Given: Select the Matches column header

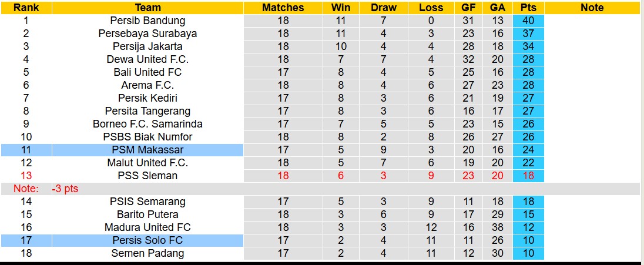Looking at the screenshot, I should click(x=283, y=8).
